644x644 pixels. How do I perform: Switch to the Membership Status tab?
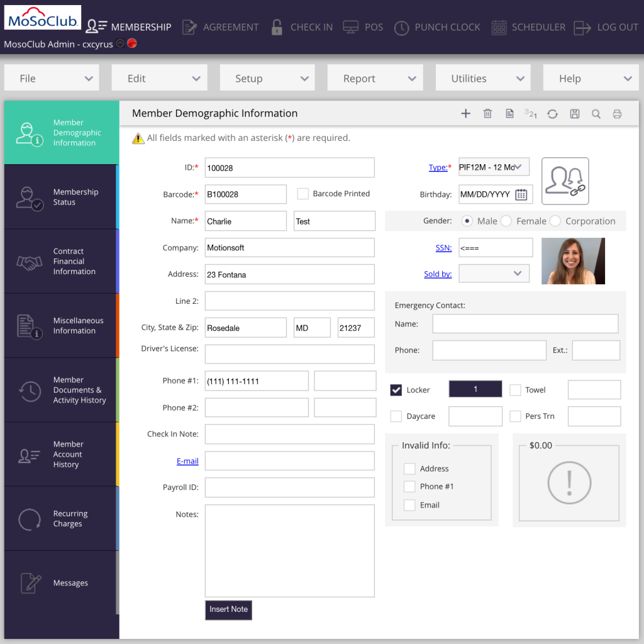click(x=60, y=196)
